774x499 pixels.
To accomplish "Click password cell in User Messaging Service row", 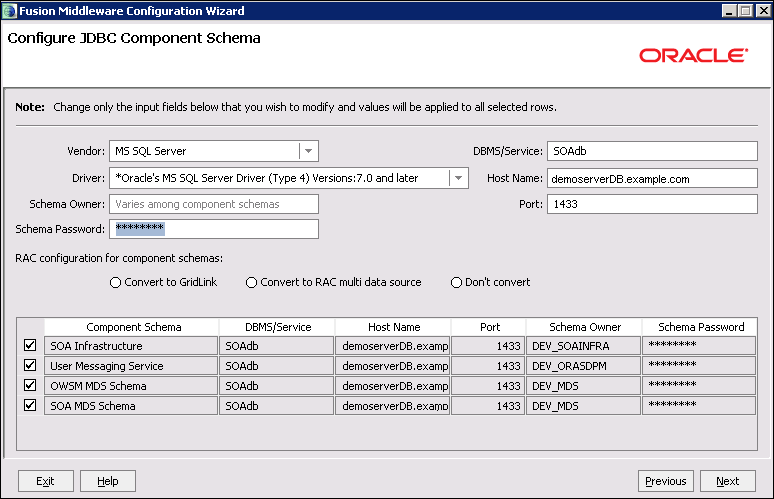I will pyautogui.click(x=699, y=366).
